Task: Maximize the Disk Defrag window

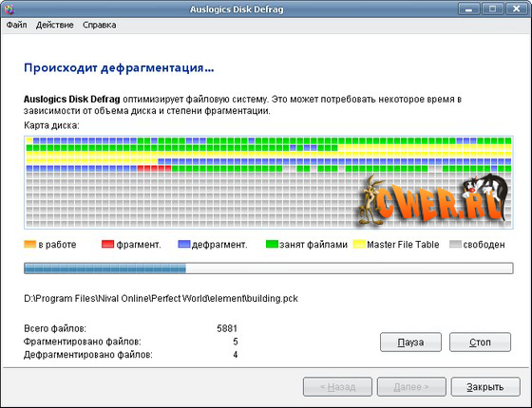Action: (492, 9)
